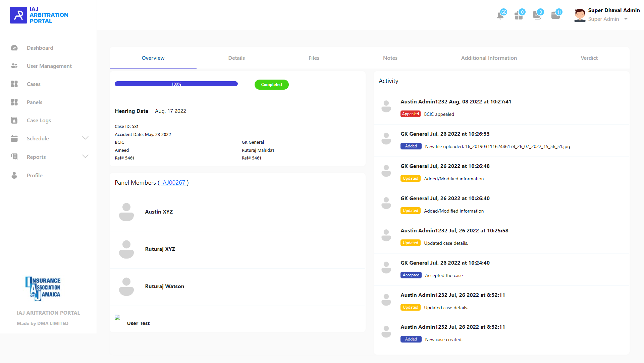Expand the Schedule menu chevron
Viewport: 644px width, 363px height.
pos(85,138)
